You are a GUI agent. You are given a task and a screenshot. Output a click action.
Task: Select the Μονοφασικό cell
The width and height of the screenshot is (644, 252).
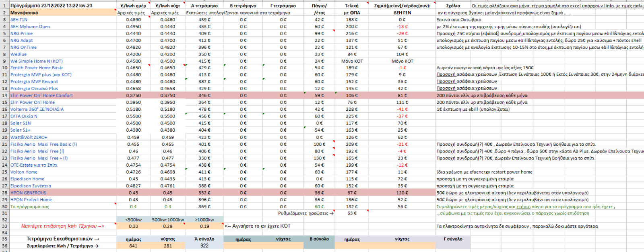coord(62,12)
